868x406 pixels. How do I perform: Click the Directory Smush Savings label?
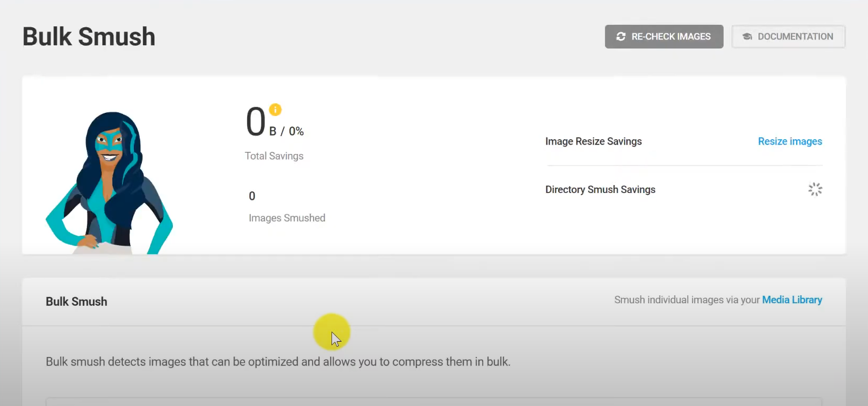(x=600, y=189)
